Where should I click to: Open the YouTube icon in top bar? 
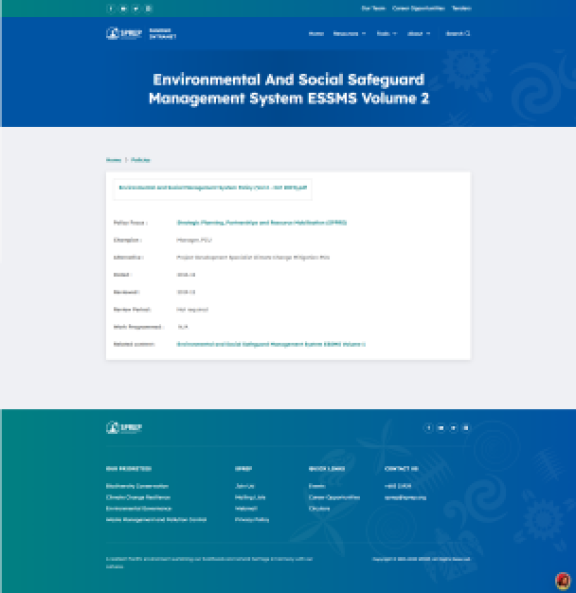coord(123,8)
